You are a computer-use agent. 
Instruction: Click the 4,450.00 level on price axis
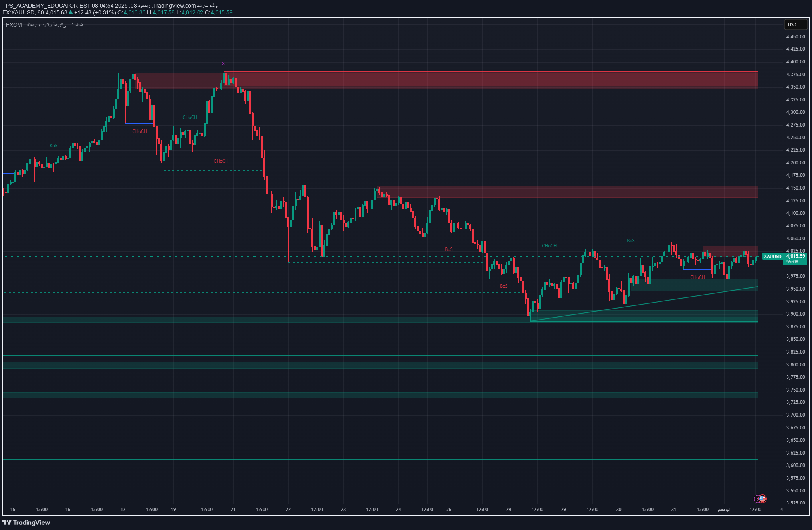795,37
